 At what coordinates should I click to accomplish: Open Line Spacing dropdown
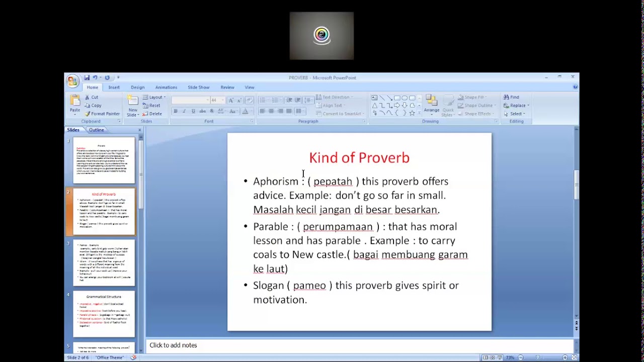308,100
